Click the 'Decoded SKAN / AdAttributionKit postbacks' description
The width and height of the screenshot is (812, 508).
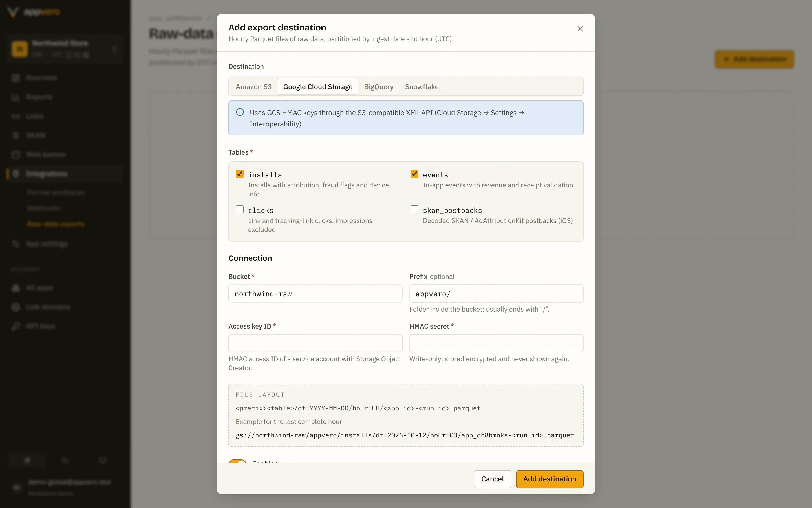(498, 221)
